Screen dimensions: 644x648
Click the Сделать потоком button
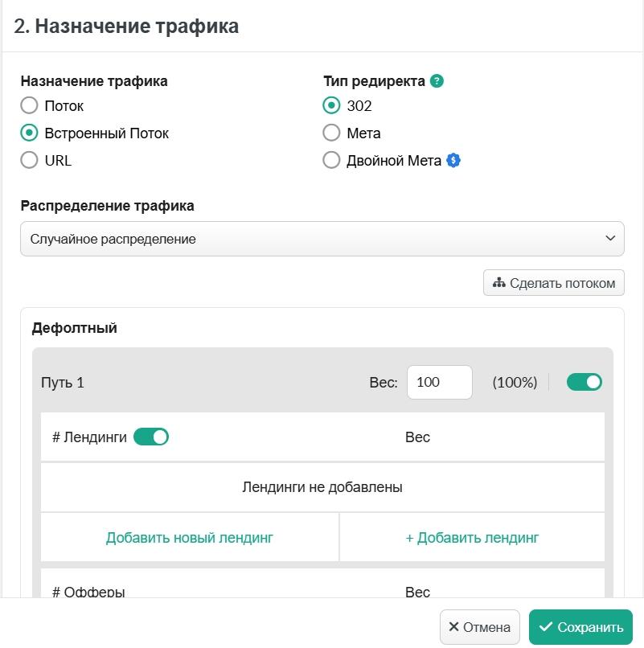pos(553,283)
